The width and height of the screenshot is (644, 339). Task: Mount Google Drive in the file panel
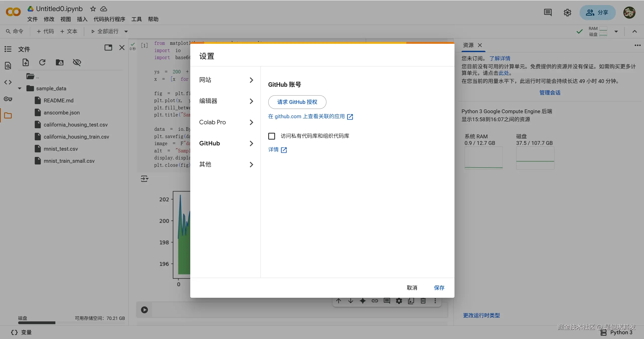point(59,62)
